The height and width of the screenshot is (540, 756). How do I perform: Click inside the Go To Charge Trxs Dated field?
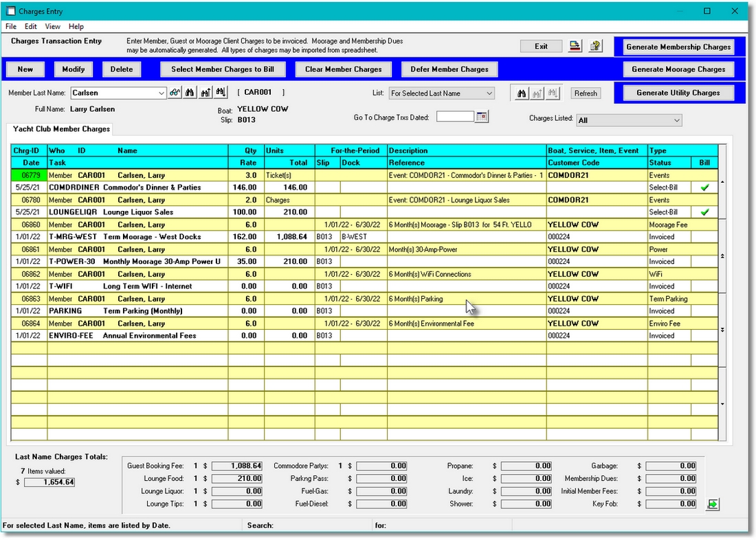click(x=454, y=116)
